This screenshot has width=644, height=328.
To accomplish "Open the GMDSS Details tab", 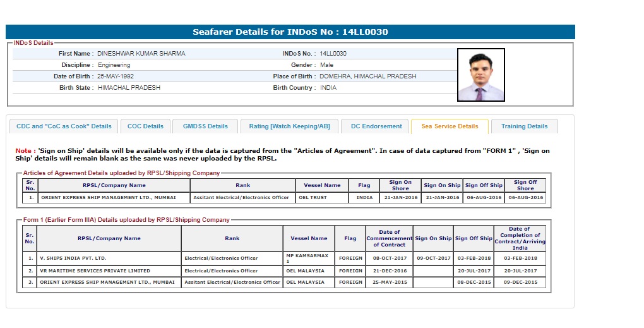I will (x=205, y=126).
